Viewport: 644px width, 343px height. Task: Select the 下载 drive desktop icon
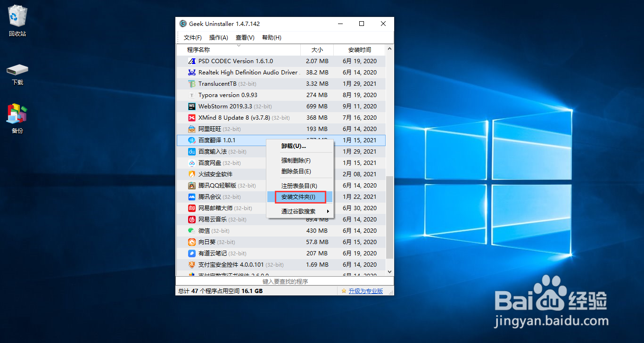tap(17, 74)
